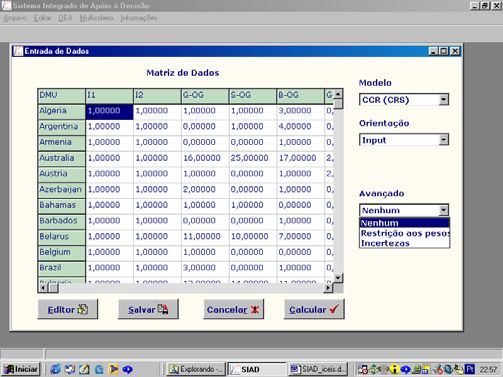Select the Bahamas row header

(62, 206)
